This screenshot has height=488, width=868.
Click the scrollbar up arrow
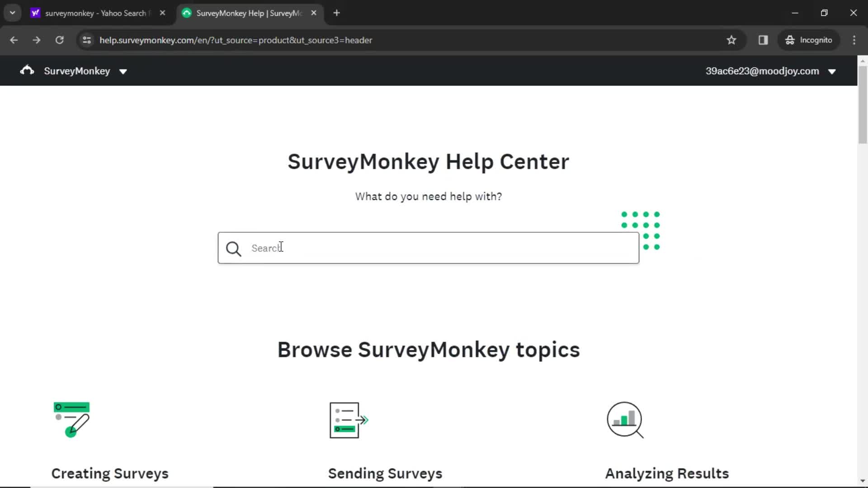(863, 61)
